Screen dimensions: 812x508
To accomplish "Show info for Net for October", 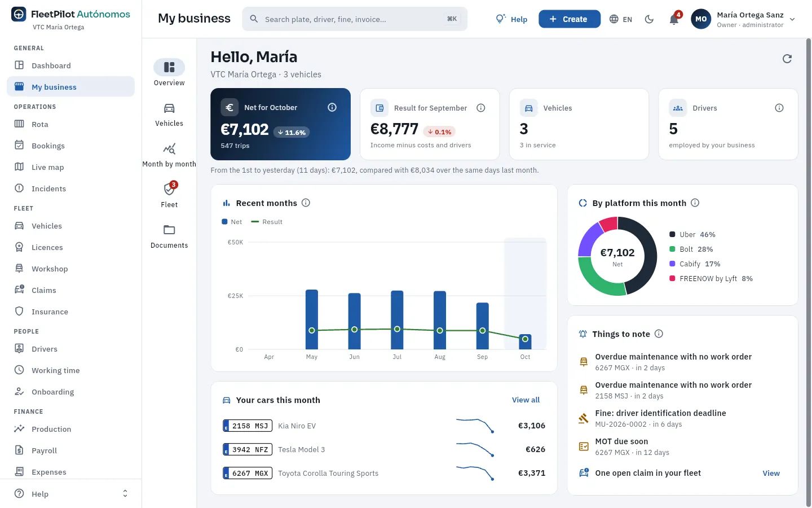I will [x=332, y=107].
